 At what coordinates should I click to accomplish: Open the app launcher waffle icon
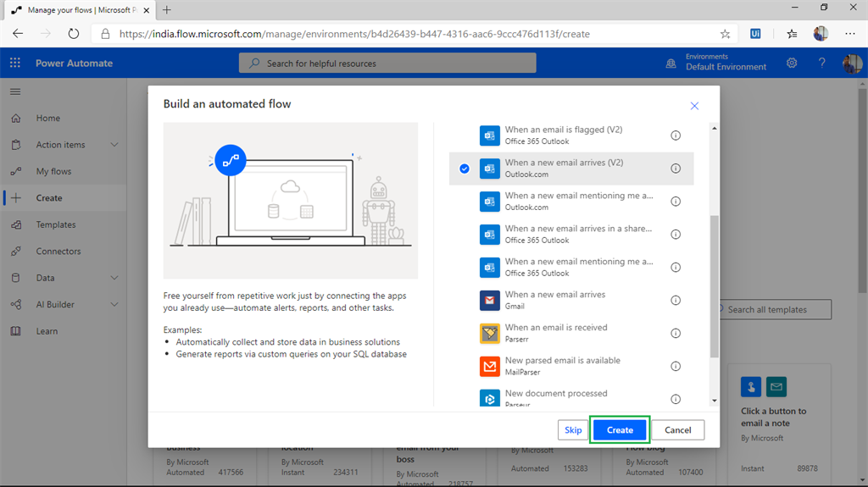click(15, 63)
